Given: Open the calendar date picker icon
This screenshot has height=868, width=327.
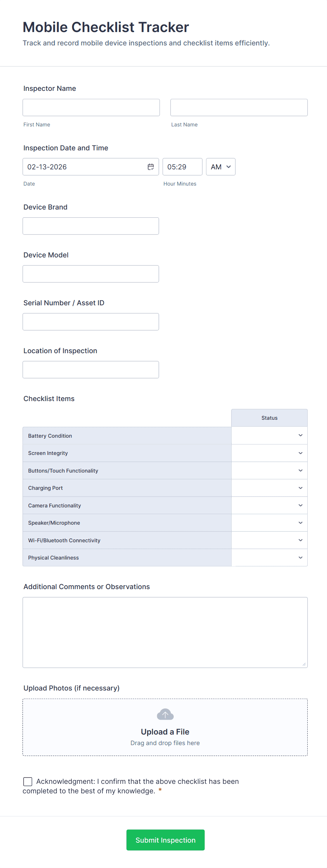Looking at the screenshot, I should (x=150, y=167).
